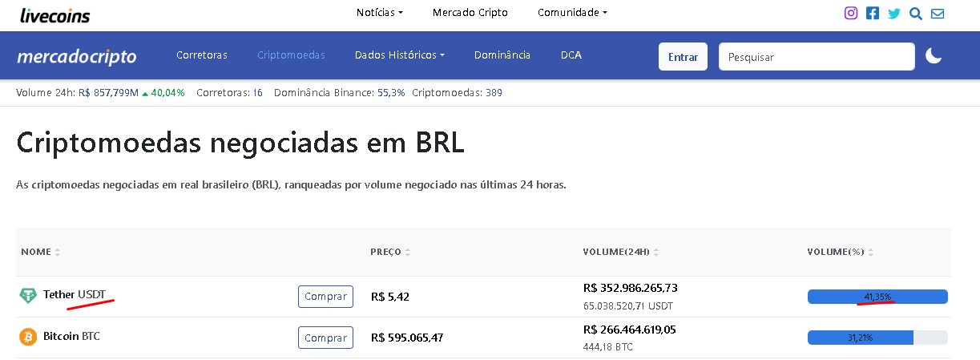This screenshot has height=360, width=980.
Task: Open the Dominância menu item
Action: (x=502, y=55)
